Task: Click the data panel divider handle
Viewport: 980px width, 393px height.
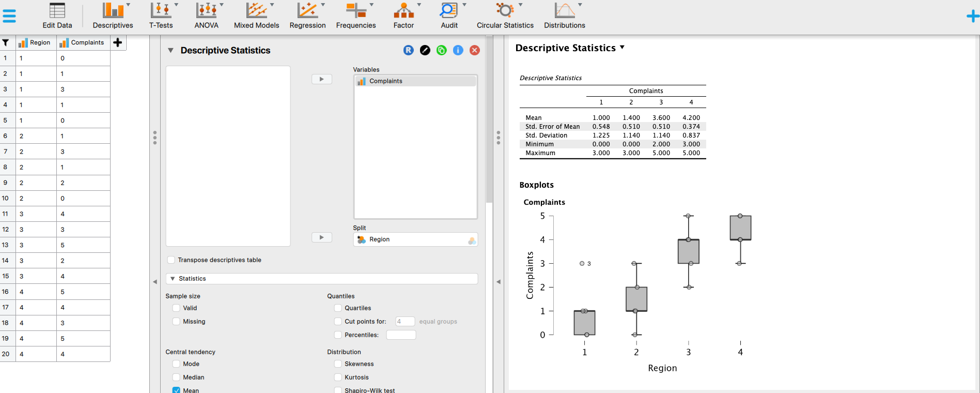Action: click(155, 138)
